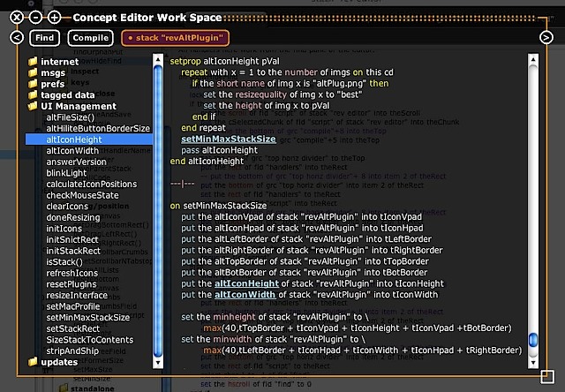Select initStackRect handler
565x392 pixels.
pyautogui.click(x=73, y=251)
